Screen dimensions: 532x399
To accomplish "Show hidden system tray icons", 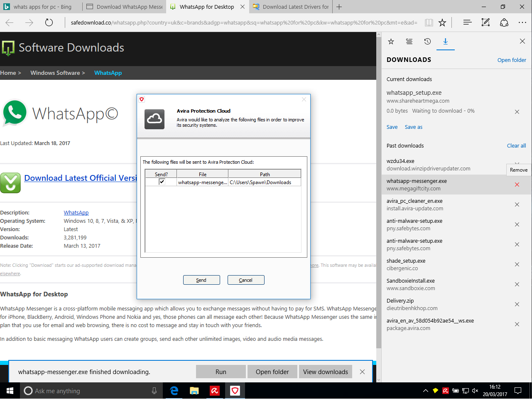I will coord(425,391).
